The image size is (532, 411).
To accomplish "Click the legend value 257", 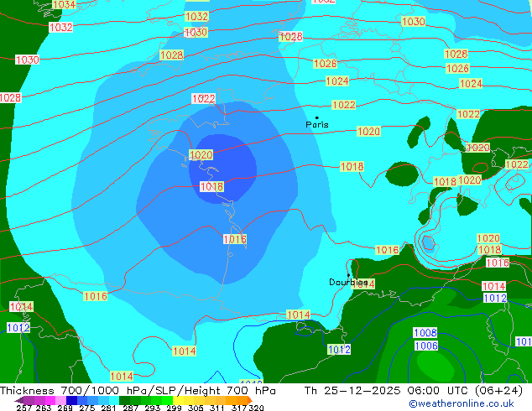I will point(23,408).
